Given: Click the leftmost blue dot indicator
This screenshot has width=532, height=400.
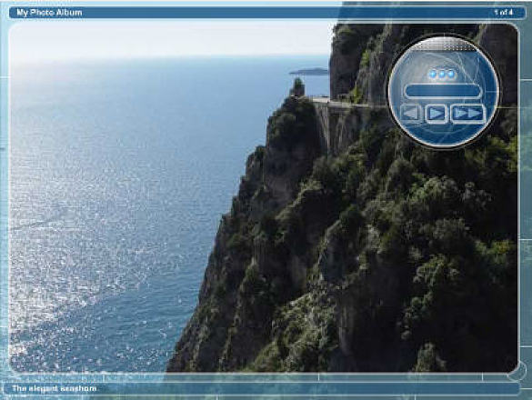Looking at the screenshot, I should click(x=433, y=75).
